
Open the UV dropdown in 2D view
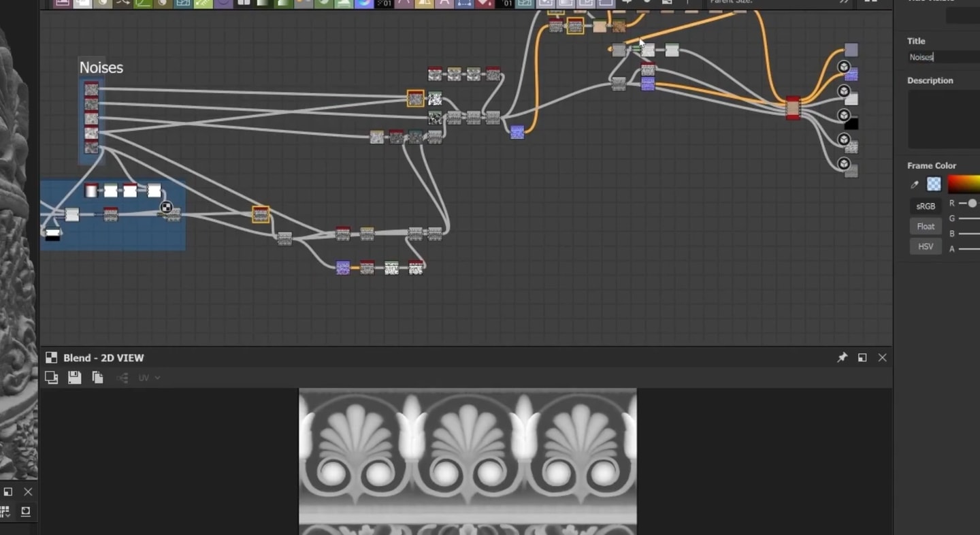tap(149, 378)
